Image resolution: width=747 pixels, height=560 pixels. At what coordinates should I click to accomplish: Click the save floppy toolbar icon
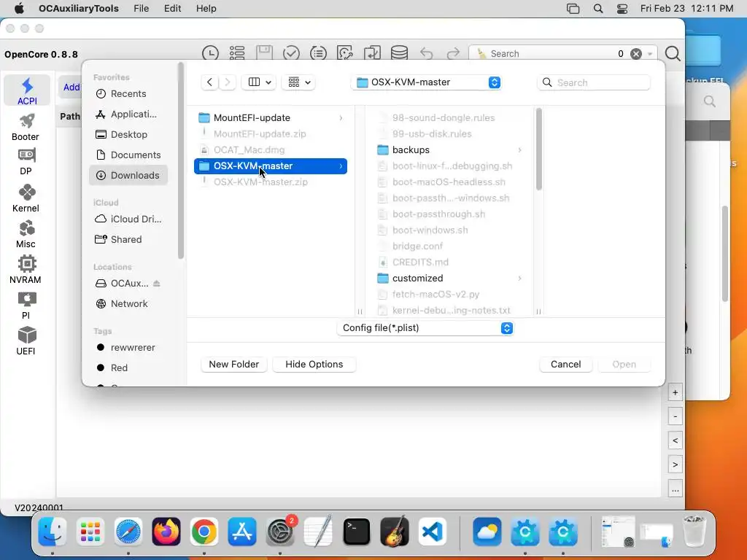264,52
